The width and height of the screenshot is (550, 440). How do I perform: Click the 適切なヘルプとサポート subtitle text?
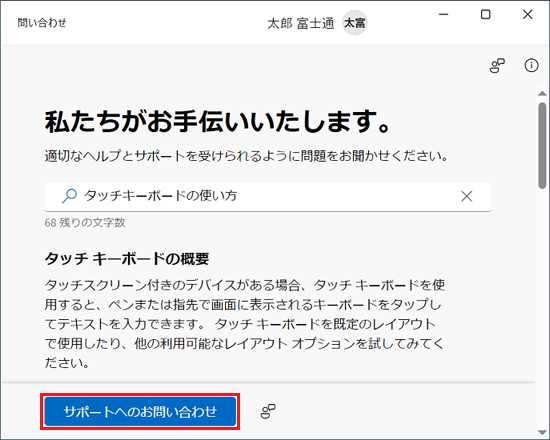(x=246, y=156)
